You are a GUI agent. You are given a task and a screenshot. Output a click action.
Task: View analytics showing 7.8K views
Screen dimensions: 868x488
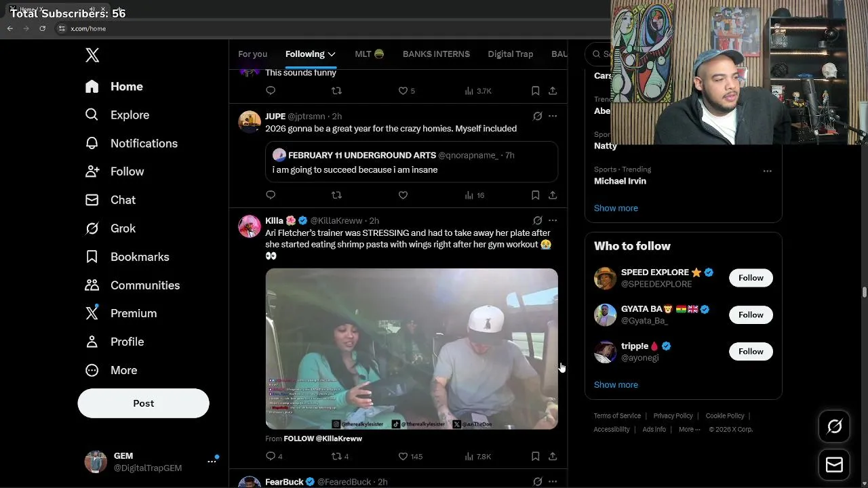477,457
